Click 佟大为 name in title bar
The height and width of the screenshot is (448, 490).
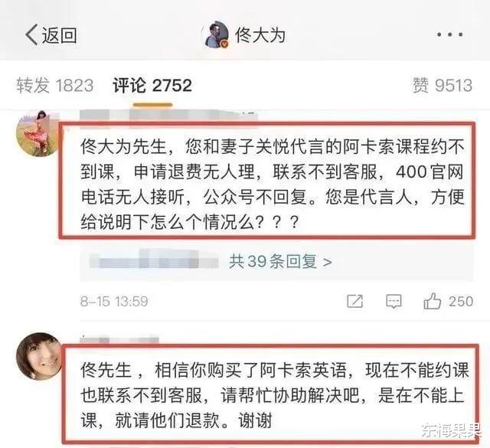pyautogui.click(x=260, y=34)
